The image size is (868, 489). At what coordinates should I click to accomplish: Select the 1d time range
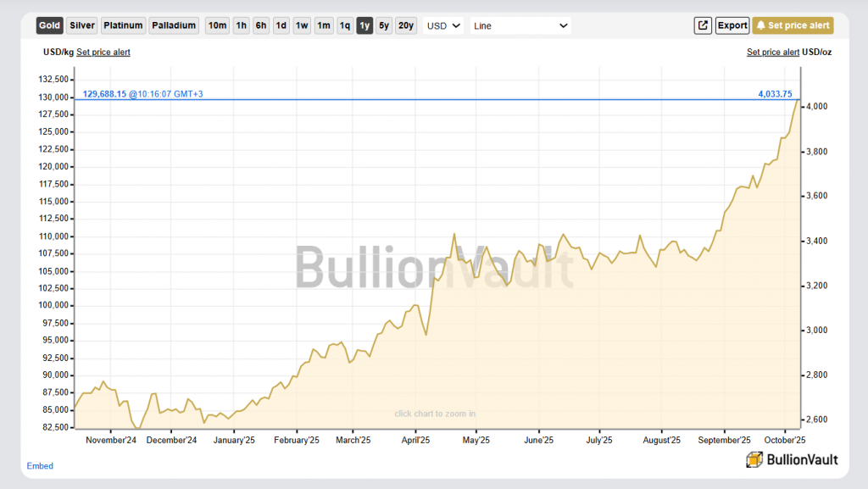(x=281, y=25)
